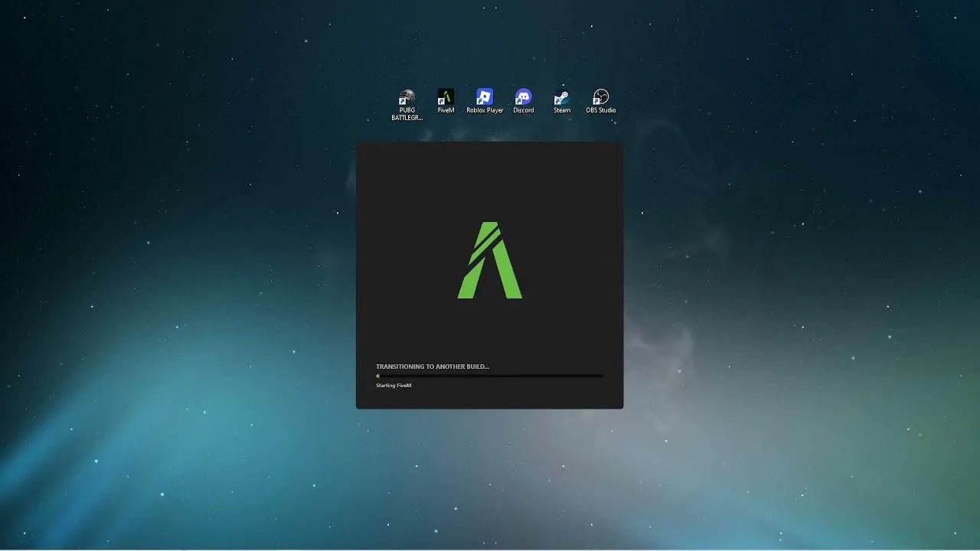Select the FiveM desktop icon
This screenshot has width=980, height=551.
click(x=446, y=102)
